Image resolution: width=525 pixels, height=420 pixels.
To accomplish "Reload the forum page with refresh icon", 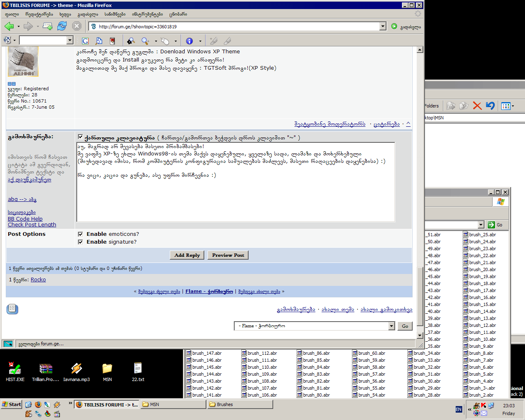I will click(62, 26).
